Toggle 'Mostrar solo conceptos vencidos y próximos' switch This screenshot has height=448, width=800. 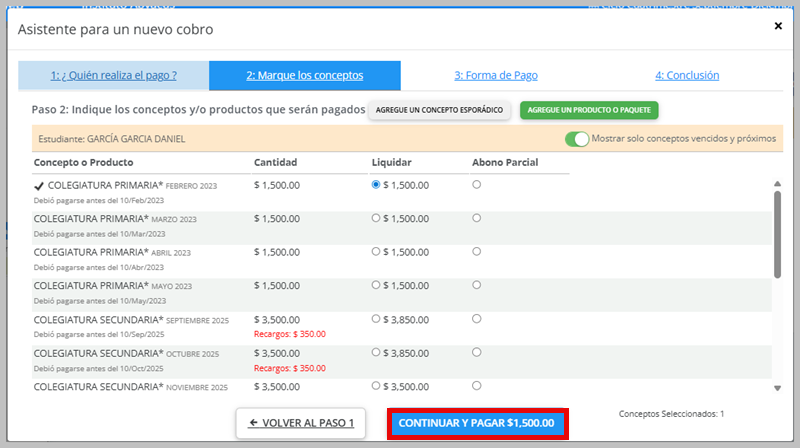(x=576, y=139)
